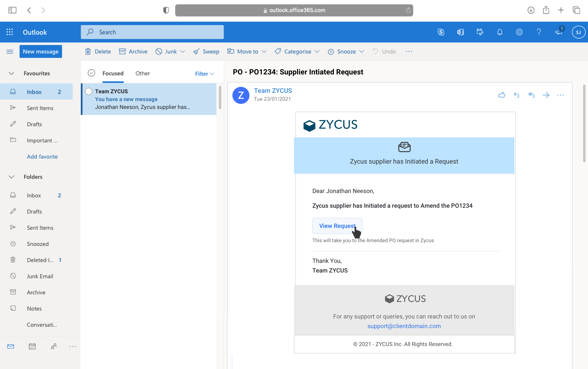Image resolution: width=588 pixels, height=369 pixels.
Task: Open Outlook settings gear
Action: click(519, 32)
